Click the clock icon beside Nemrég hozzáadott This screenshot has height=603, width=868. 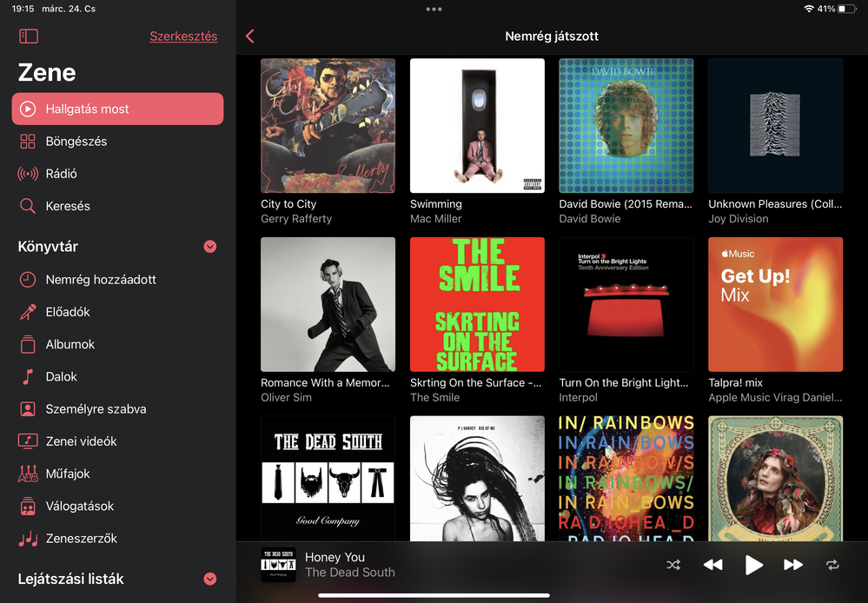pos(28,280)
